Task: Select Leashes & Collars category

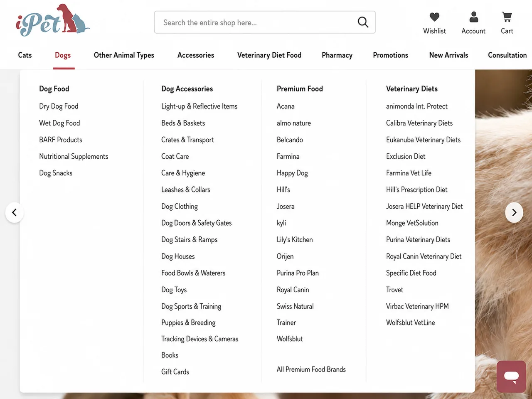Action: [186, 190]
